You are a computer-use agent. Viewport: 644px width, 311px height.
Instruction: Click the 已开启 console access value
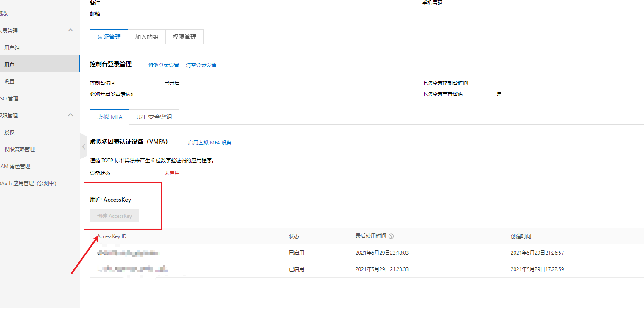(172, 83)
